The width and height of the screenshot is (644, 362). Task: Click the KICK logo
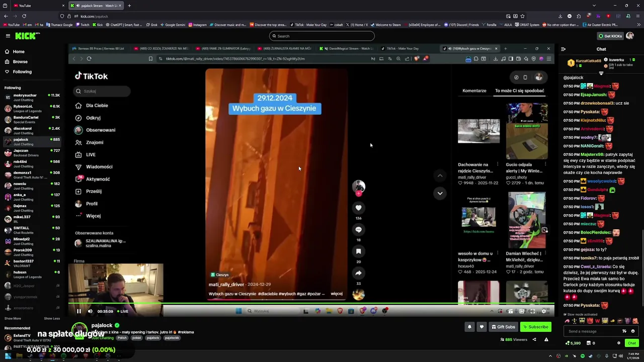(x=27, y=36)
